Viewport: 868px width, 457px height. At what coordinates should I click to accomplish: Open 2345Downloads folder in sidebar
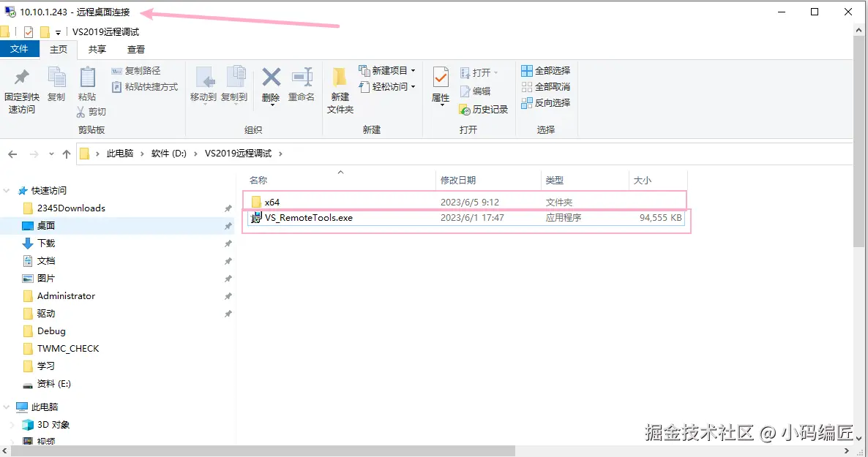71,208
